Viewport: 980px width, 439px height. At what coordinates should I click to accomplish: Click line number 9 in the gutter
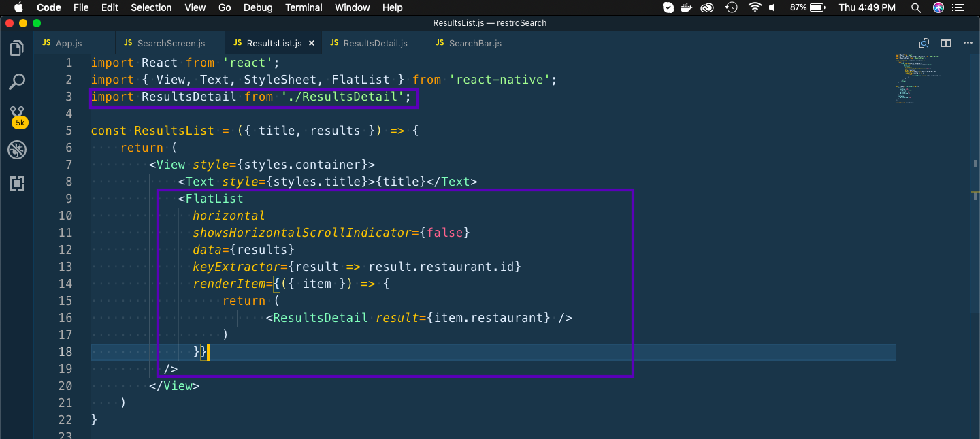point(69,199)
